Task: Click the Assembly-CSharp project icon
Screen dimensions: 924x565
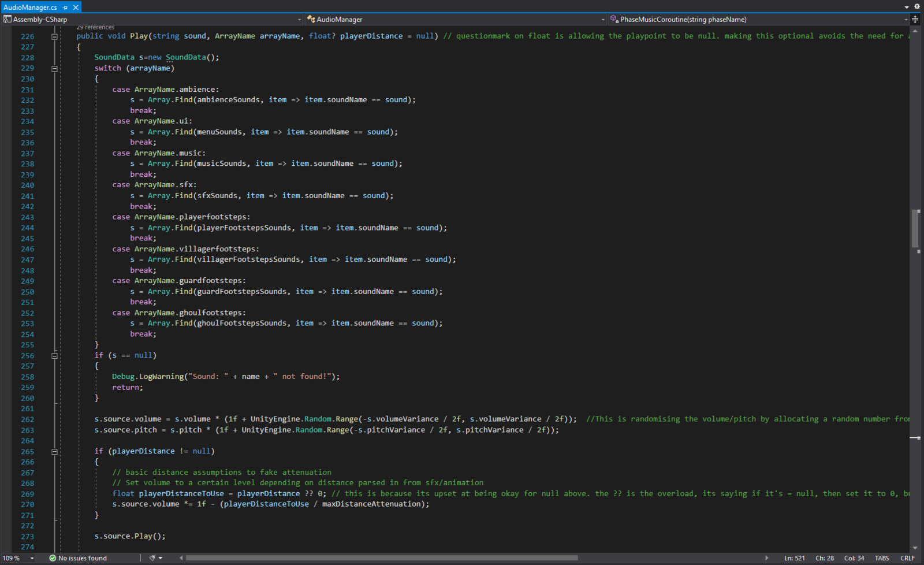Action: [x=7, y=20]
